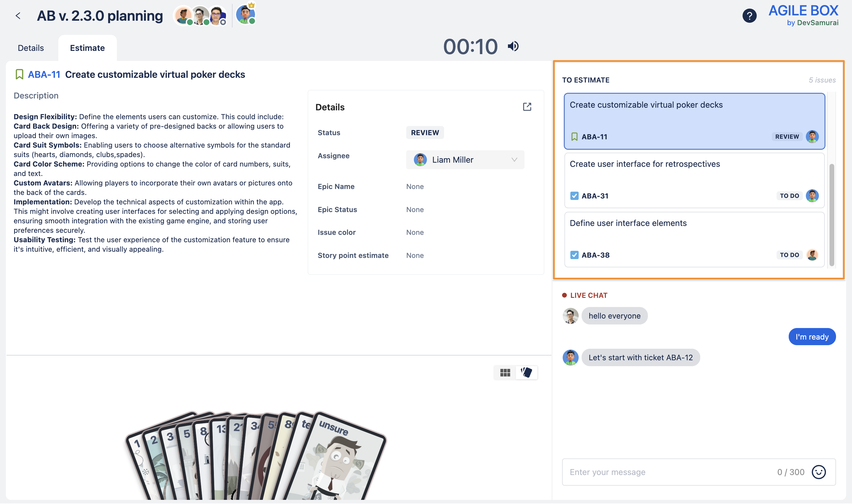Click the back arrow icon
The height and width of the screenshot is (504, 852).
18,16
